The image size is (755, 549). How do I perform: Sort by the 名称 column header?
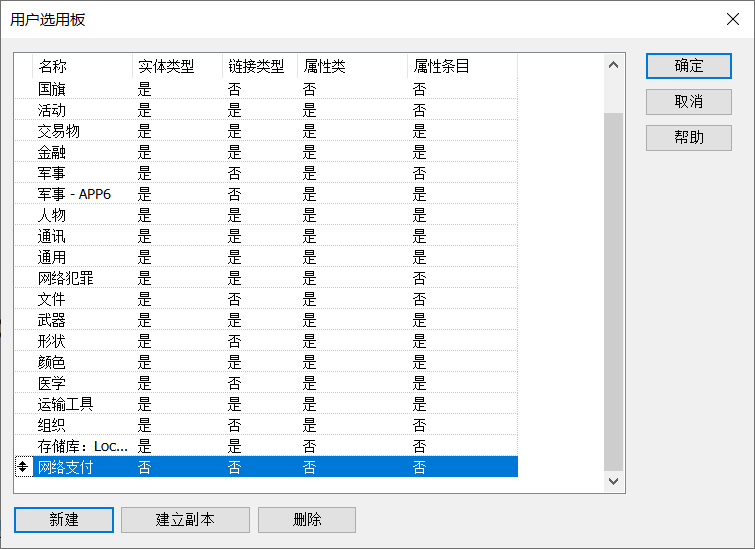tap(82, 66)
